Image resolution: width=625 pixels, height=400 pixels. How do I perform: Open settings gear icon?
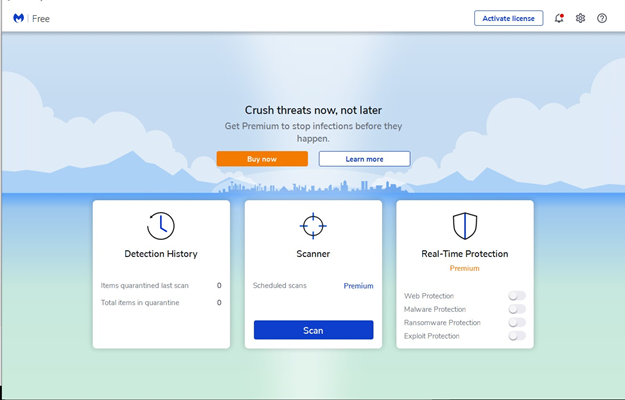click(580, 18)
